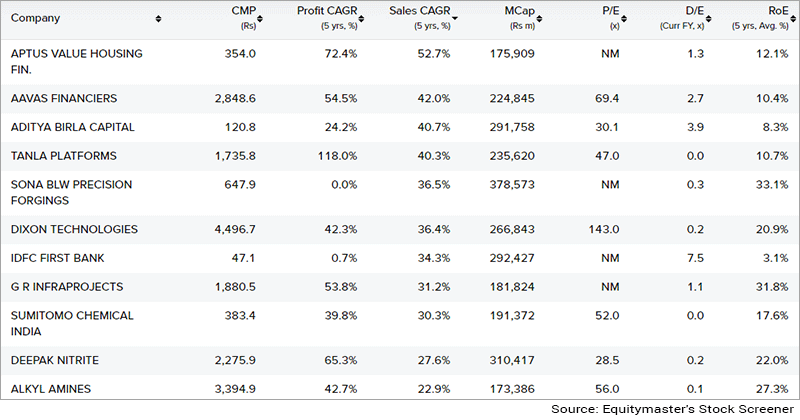The width and height of the screenshot is (800, 420).
Task: Click Deepak Nitrite company name
Action: point(55,360)
